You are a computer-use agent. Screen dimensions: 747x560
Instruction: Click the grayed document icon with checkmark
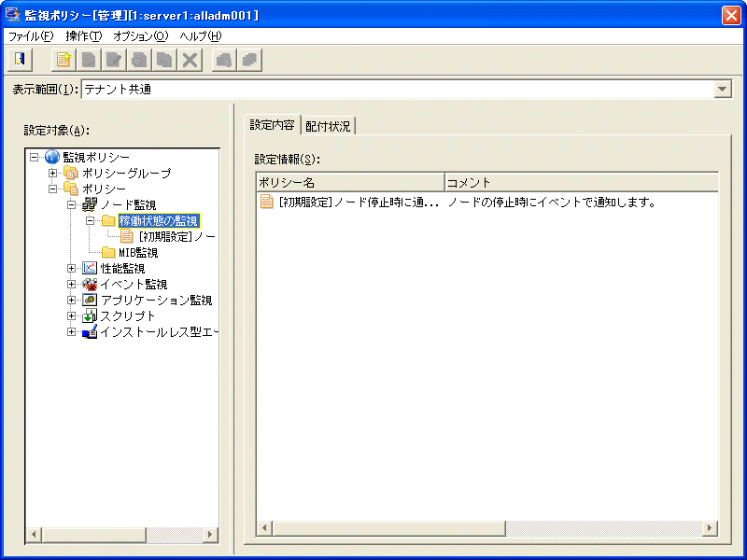click(x=89, y=60)
